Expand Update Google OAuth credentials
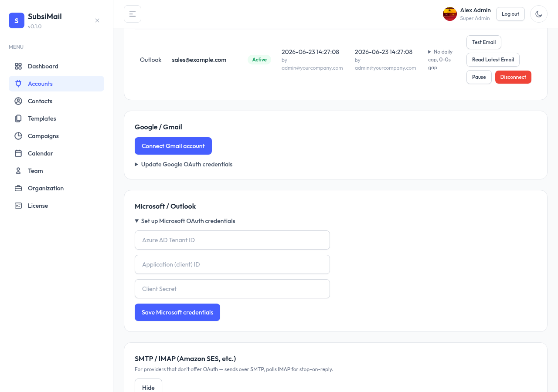 [184, 164]
